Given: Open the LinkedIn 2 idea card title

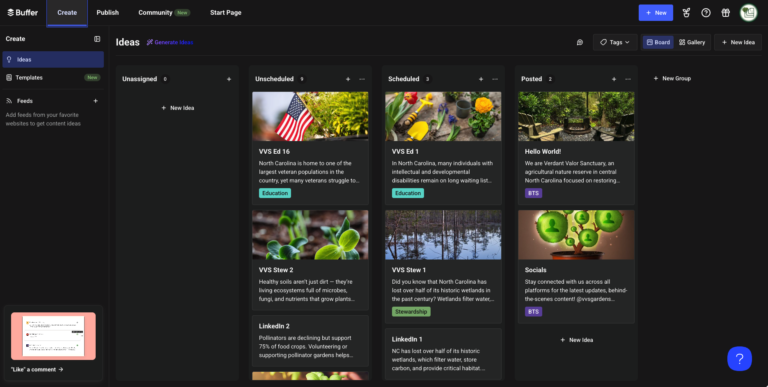Looking at the screenshot, I should click(x=274, y=326).
